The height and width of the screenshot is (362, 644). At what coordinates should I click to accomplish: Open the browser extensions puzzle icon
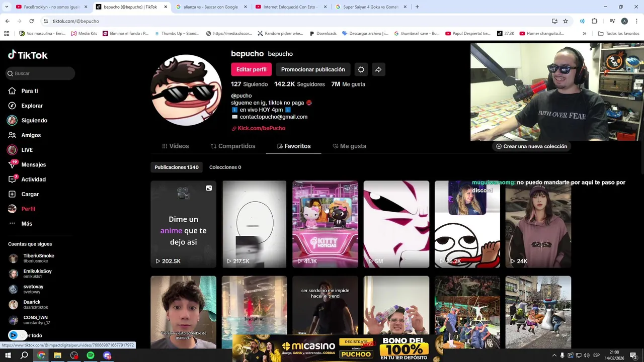(594, 21)
